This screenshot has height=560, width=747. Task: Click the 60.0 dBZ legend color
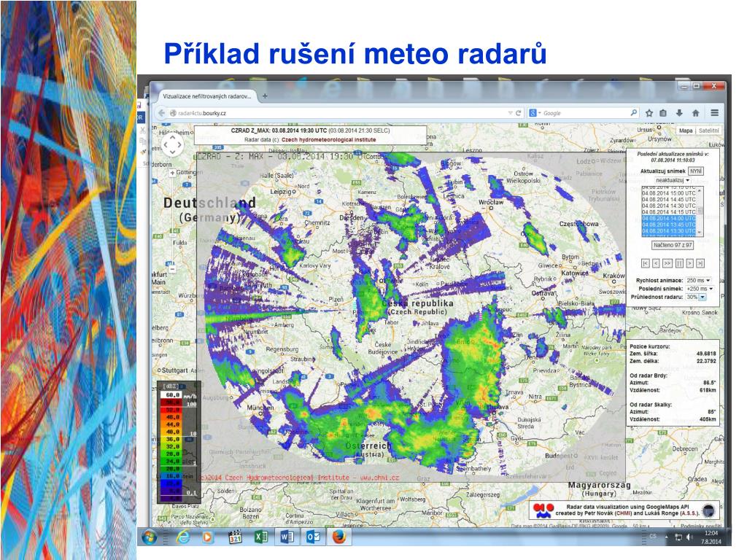172,394
